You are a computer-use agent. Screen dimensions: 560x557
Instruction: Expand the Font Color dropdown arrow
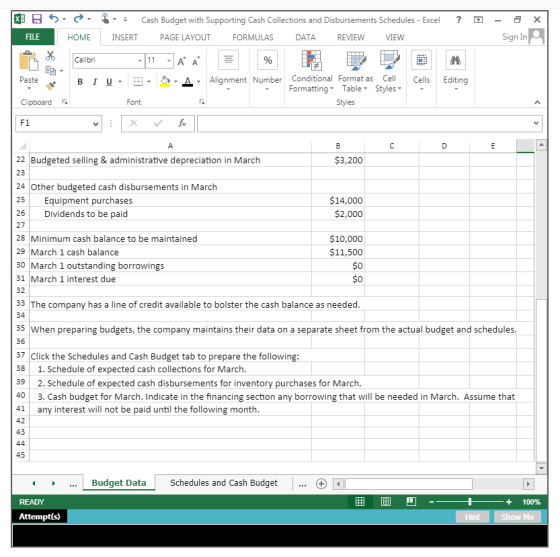click(199, 82)
